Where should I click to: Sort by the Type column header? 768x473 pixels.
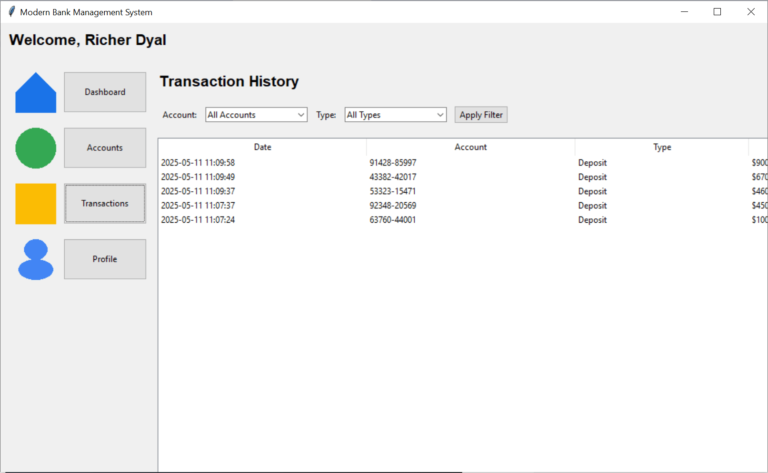click(x=662, y=147)
